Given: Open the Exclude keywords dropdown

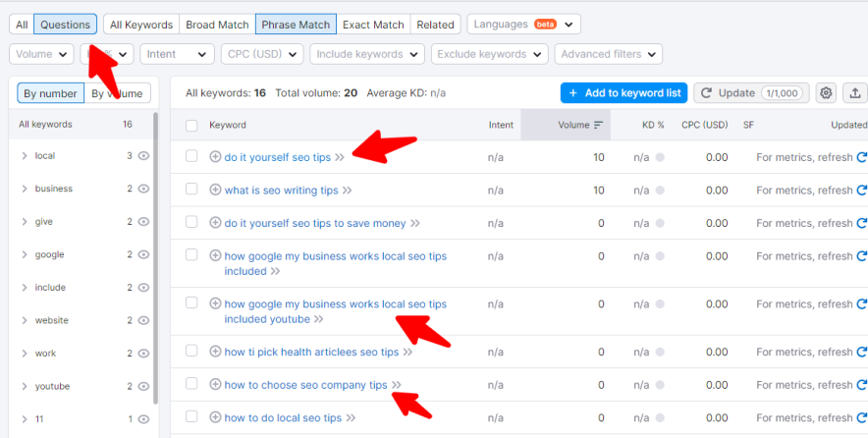Looking at the screenshot, I should point(489,54).
